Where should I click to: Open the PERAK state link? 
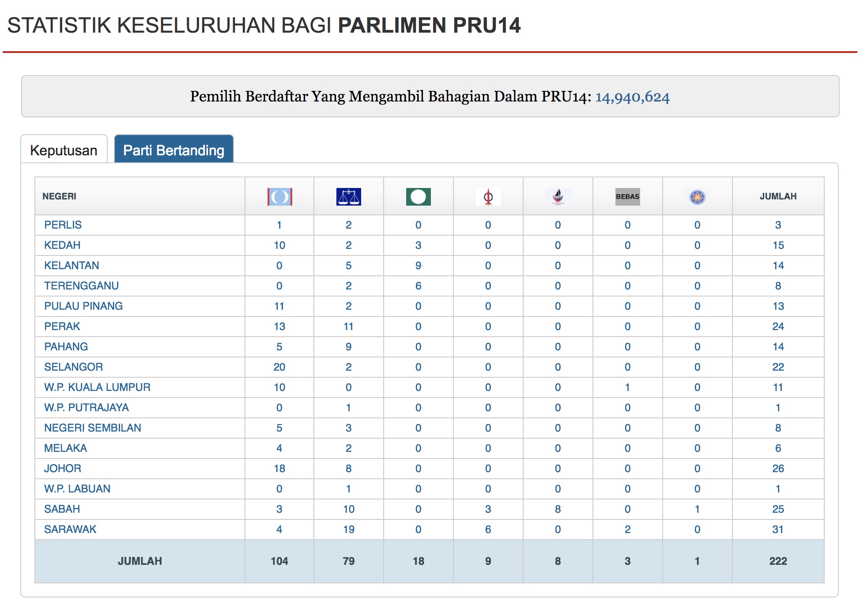pos(62,327)
